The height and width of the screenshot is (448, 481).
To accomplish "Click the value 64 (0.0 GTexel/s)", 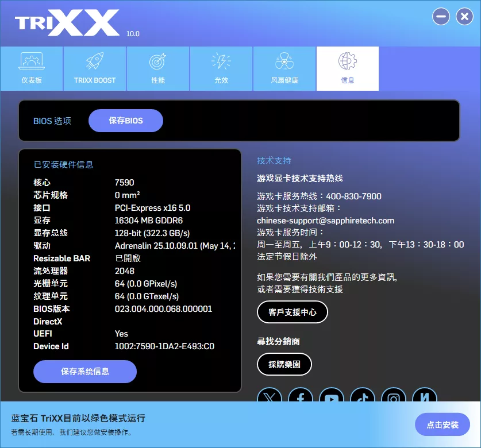I will (147, 296).
